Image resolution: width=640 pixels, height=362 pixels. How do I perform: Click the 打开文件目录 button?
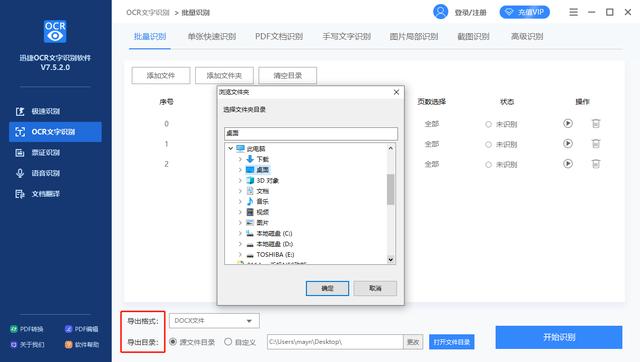pos(452,342)
